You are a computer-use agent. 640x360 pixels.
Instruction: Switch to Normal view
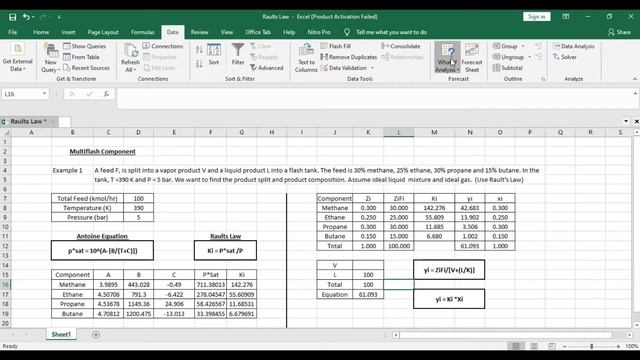(516, 346)
